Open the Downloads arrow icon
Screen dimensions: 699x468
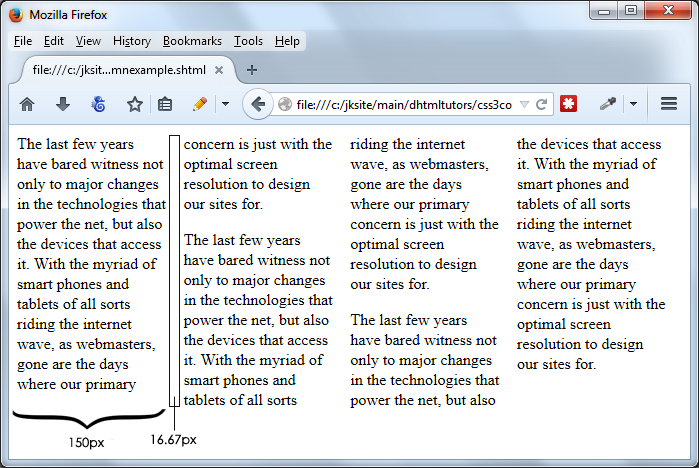tap(63, 104)
